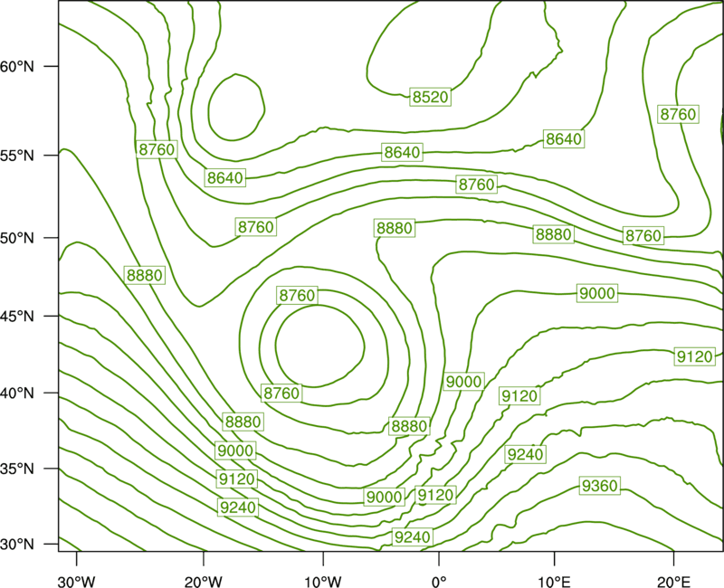Click the 0° longitude axis label
Screen dimensions: 724x588
click(439, 582)
